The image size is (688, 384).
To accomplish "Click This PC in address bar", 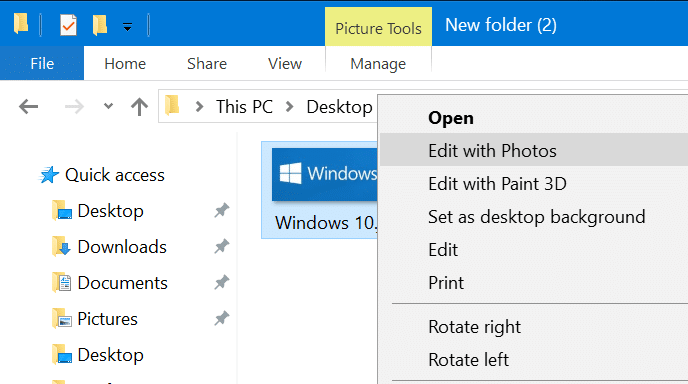I will (x=244, y=107).
